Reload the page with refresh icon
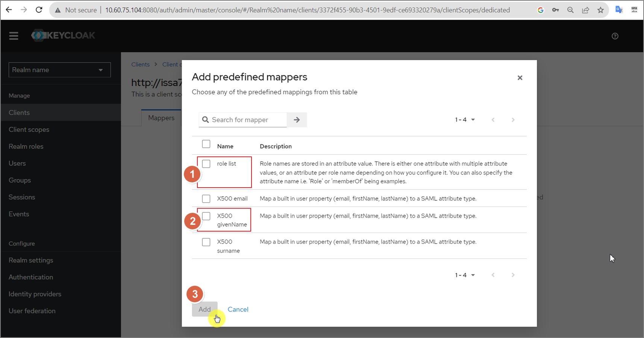 click(x=39, y=10)
